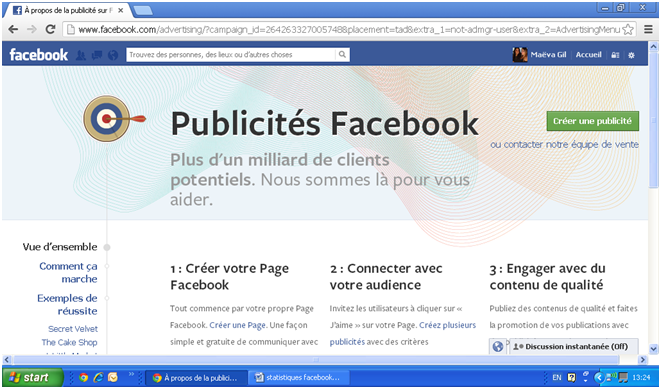Click the network connection tray icon

(611, 376)
